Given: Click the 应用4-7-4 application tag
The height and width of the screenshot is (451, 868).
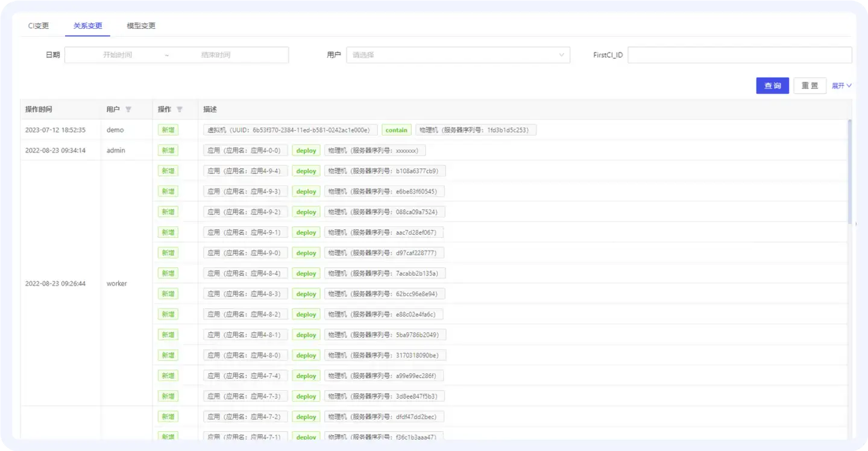Looking at the screenshot, I should point(245,376).
